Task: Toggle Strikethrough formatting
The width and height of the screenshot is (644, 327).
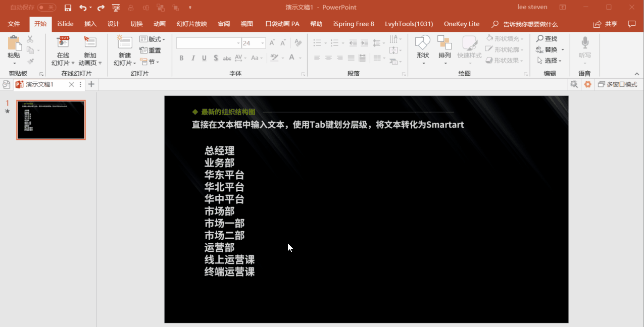Action: pyautogui.click(x=227, y=58)
